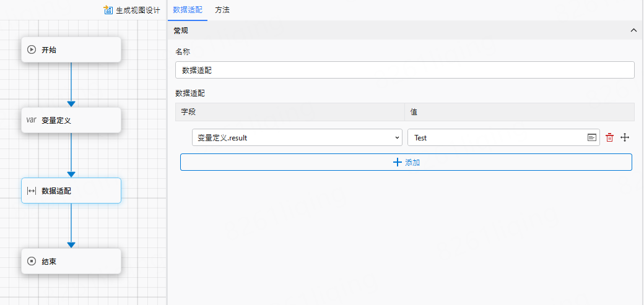The width and height of the screenshot is (644, 305).
Task: Click the var icon on 变量定义 node
Action: pos(31,120)
